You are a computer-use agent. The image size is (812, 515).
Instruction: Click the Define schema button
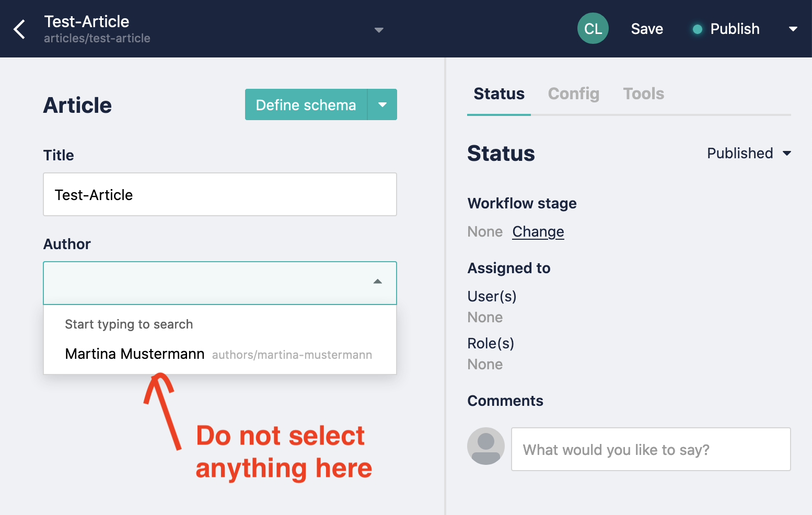(x=306, y=104)
